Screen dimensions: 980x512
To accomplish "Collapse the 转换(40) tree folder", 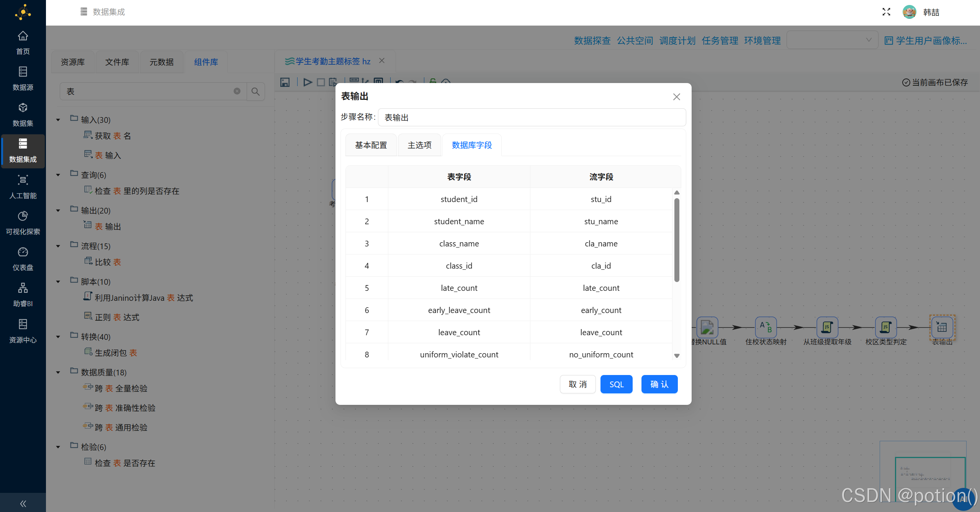I will [x=58, y=337].
